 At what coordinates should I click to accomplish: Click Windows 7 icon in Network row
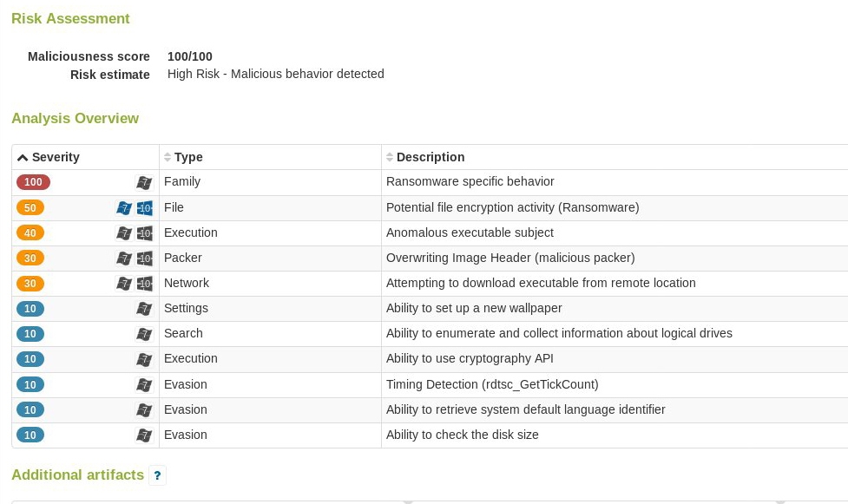124,284
